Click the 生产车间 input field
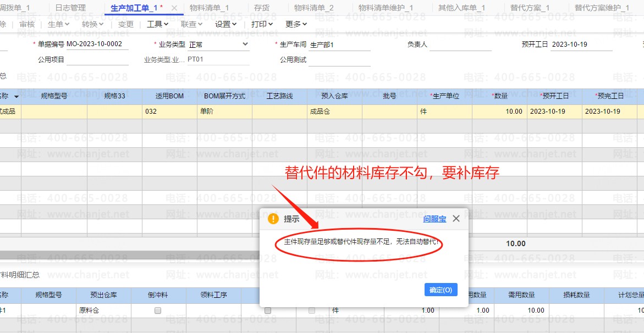 [339, 45]
